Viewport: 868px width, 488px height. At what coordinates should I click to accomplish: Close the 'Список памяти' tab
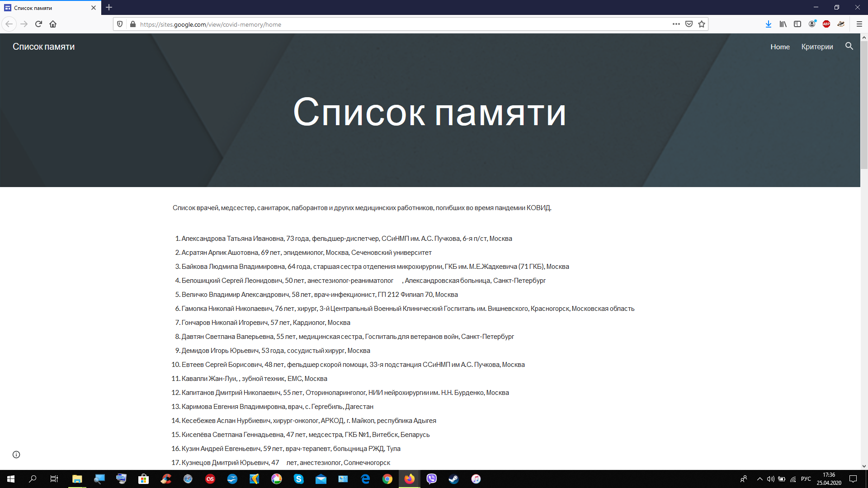pyautogui.click(x=94, y=8)
